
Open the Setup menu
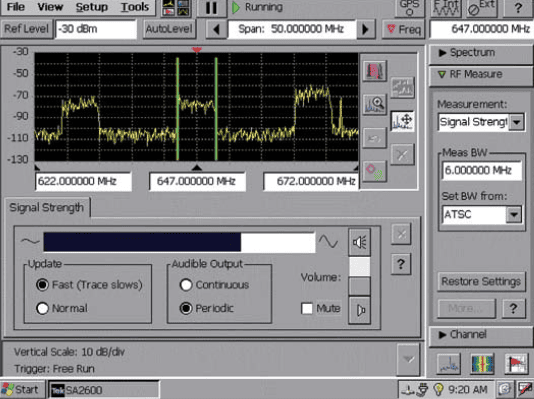tap(92, 7)
